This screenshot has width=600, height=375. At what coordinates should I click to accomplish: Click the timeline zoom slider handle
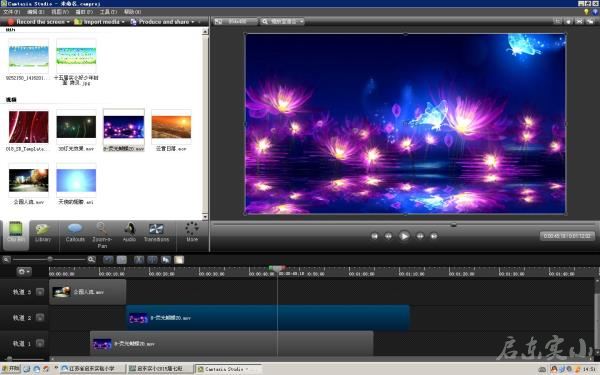click(x=50, y=259)
